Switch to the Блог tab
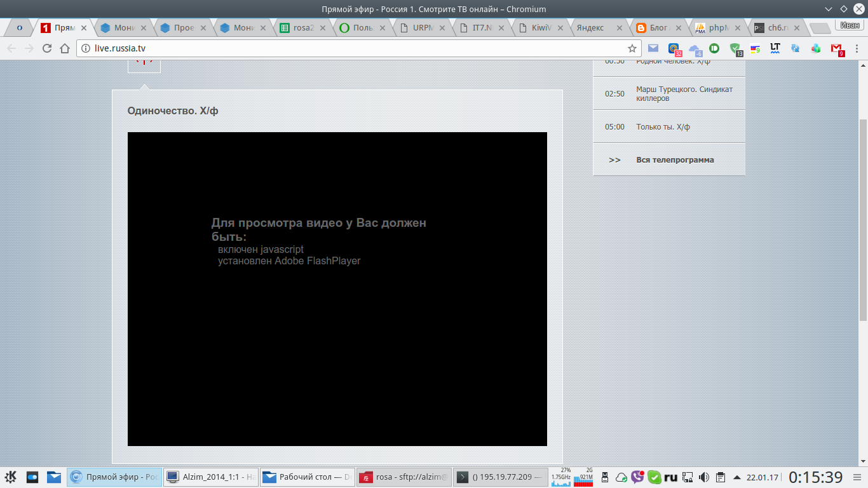 (660, 28)
